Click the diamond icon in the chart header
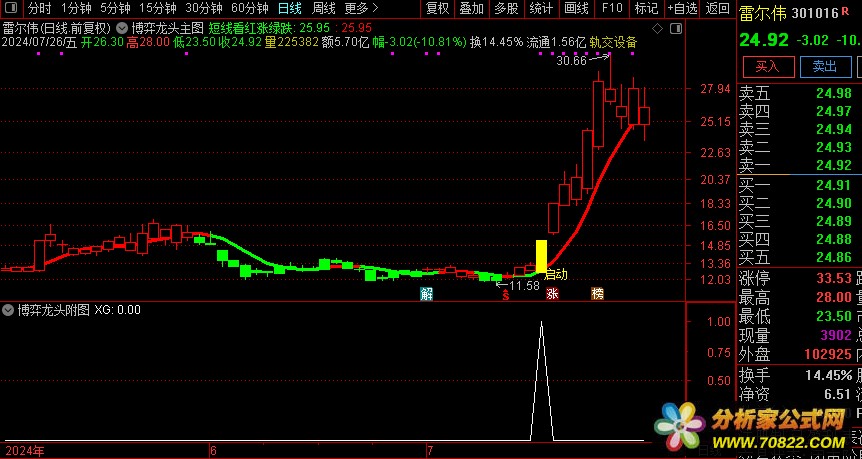 point(657,28)
